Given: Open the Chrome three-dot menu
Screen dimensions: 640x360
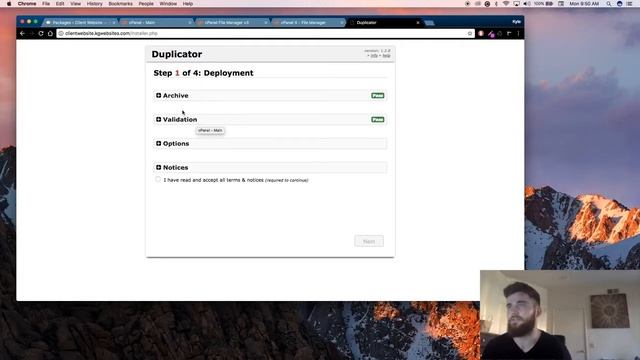Looking at the screenshot, I should pos(518,33).
